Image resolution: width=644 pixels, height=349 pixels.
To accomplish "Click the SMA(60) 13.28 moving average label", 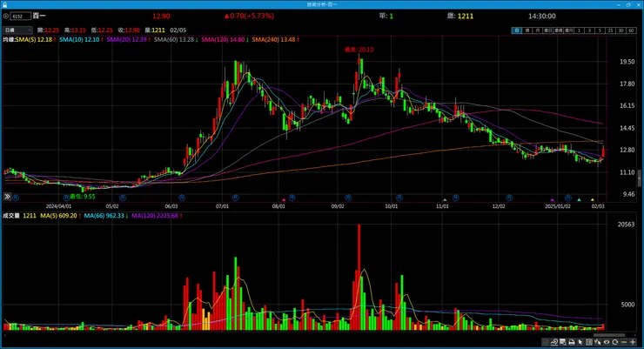I will click(176, 39).
